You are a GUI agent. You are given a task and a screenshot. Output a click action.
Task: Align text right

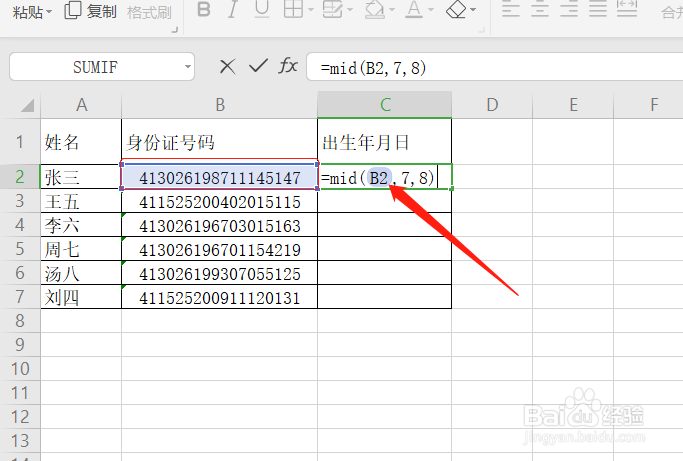tap(569, 9)
